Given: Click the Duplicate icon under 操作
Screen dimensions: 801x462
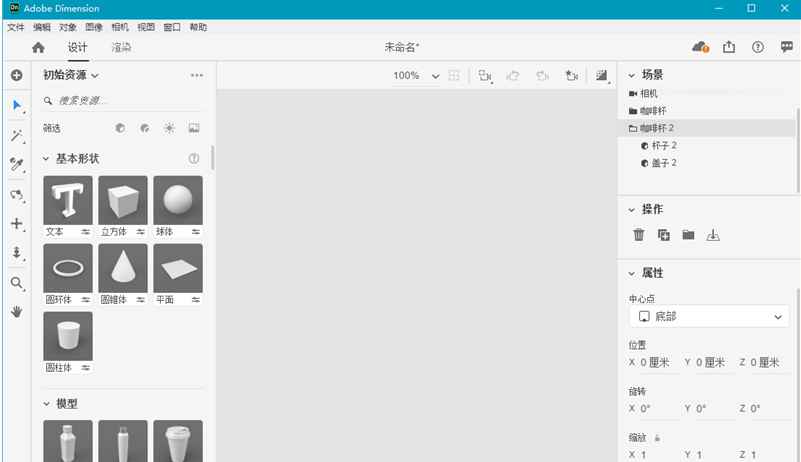Looking at the screenshot, I should pos(664,235).
